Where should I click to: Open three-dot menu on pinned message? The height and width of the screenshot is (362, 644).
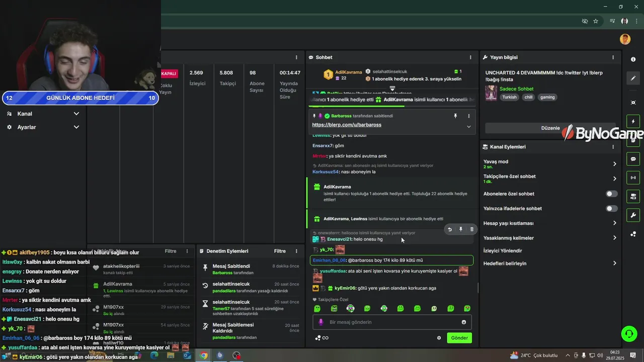pos(469,116)
